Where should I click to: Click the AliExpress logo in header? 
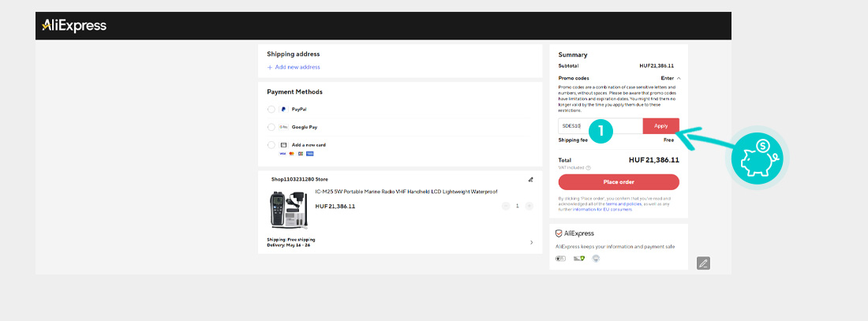pos(74,26)
